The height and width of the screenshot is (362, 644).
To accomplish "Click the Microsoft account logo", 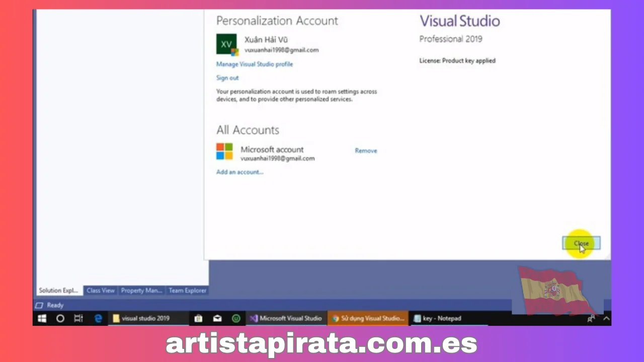I will coord(224,151).
